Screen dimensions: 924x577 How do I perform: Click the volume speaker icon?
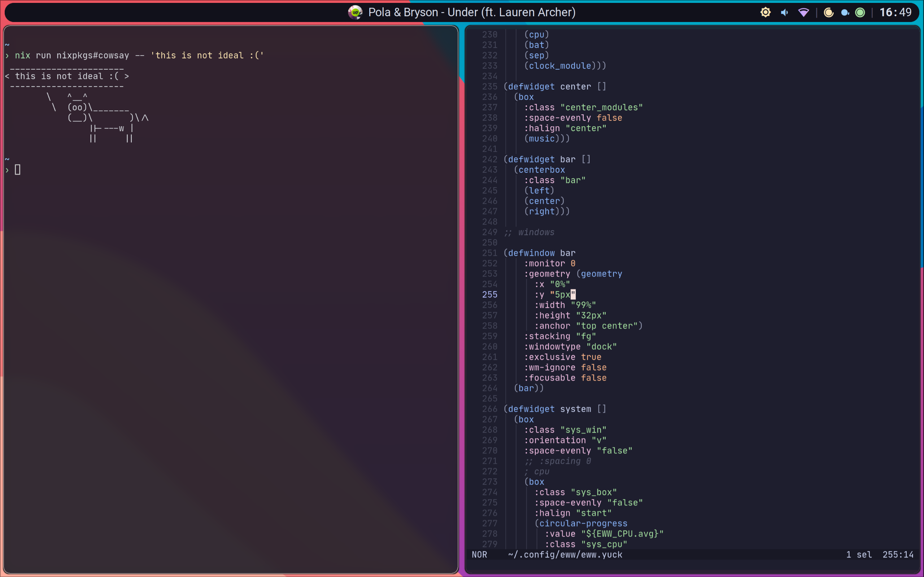tap(784, 13)
